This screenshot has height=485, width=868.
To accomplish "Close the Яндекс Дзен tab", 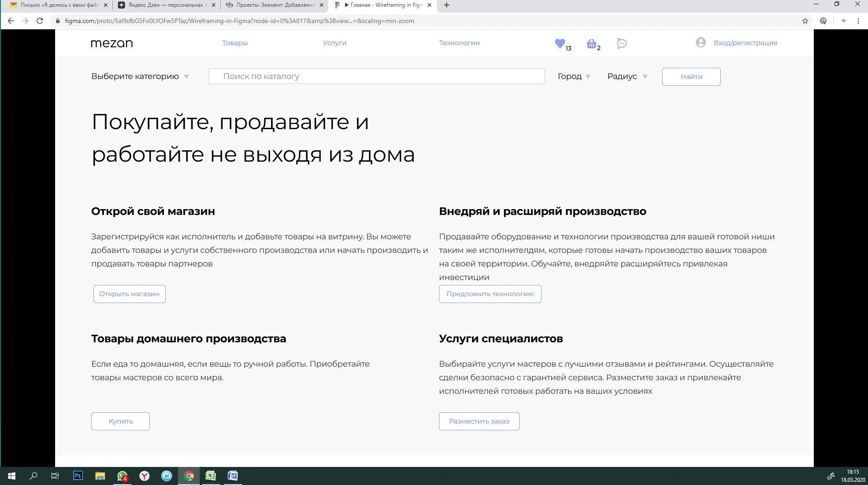I will 214,5.
